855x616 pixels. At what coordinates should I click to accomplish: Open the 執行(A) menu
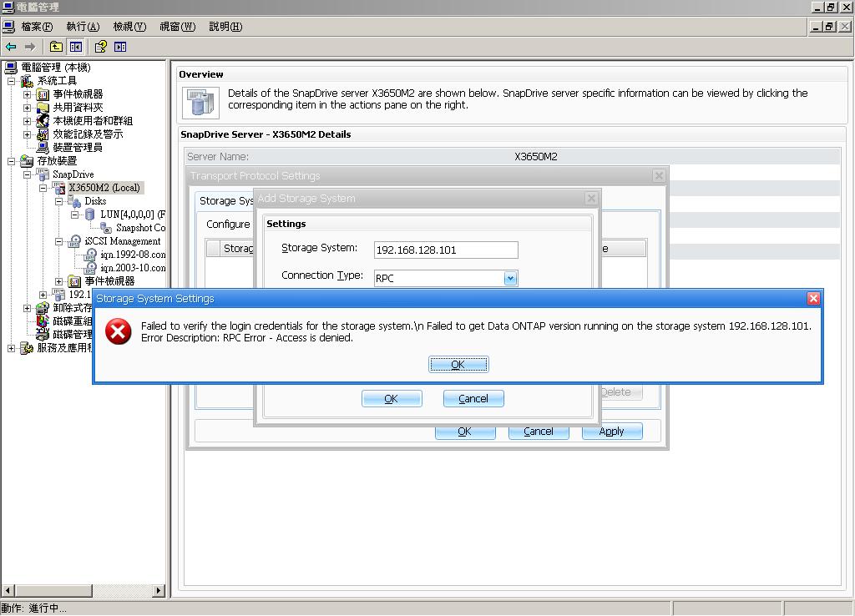click(83, 27)
